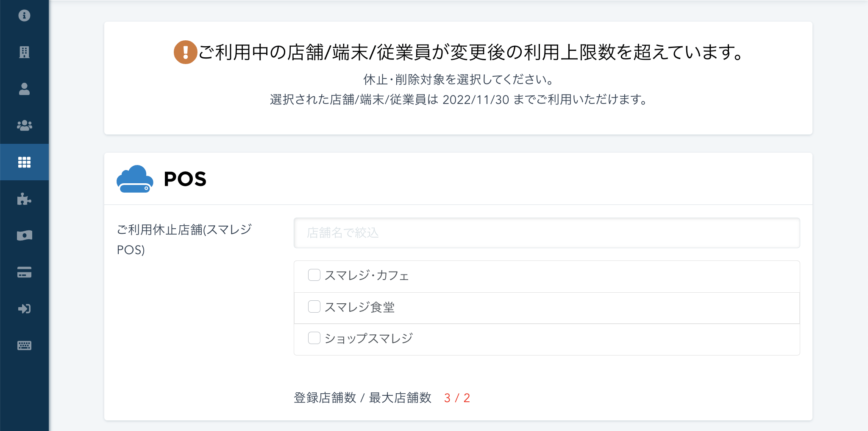The height and width of the screenshot is (431, 868).
Task: Select the credit card sidebar icon
Action: coord(24,272)
